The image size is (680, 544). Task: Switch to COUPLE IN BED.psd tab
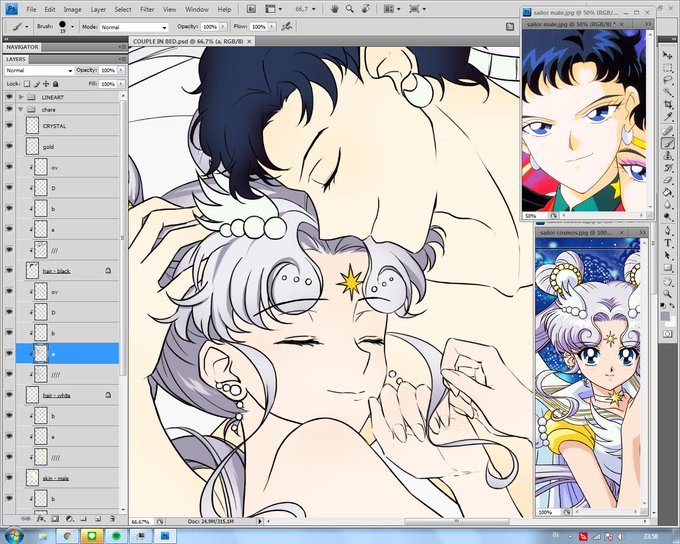click(x=188, y=41)
